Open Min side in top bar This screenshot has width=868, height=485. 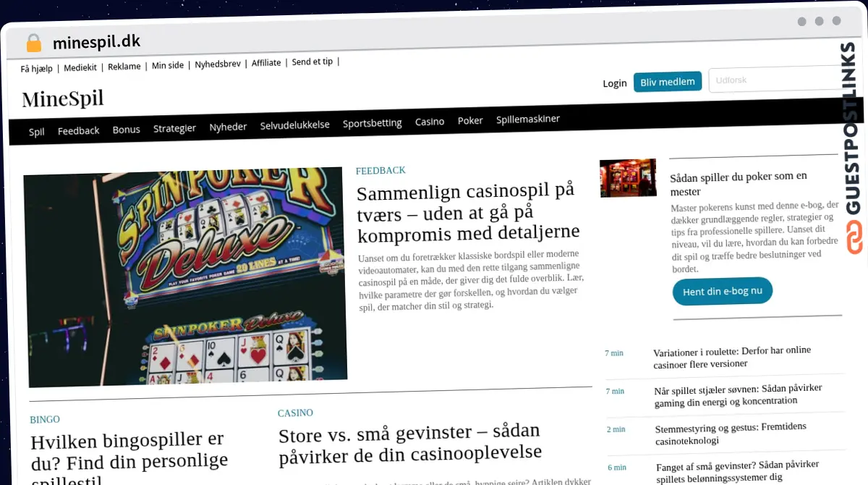[x=168, y=65]
